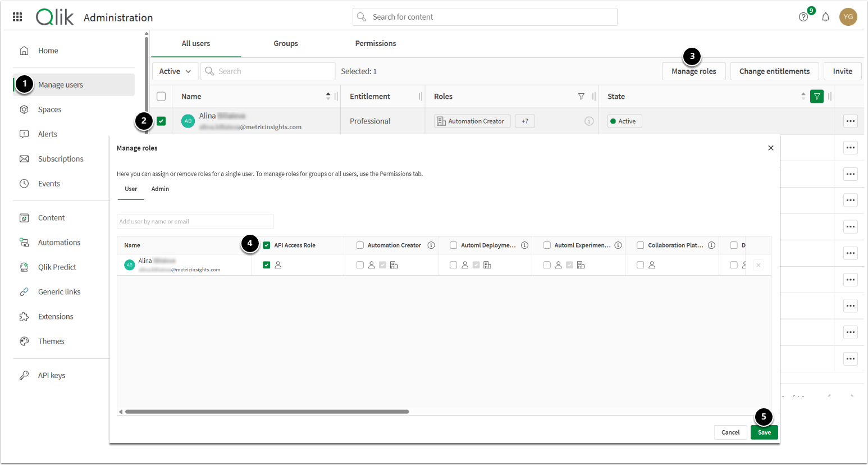The height and width of the screenshot is (465, 868).
Task: Click the Qlik logo
Action: point(54,17)
